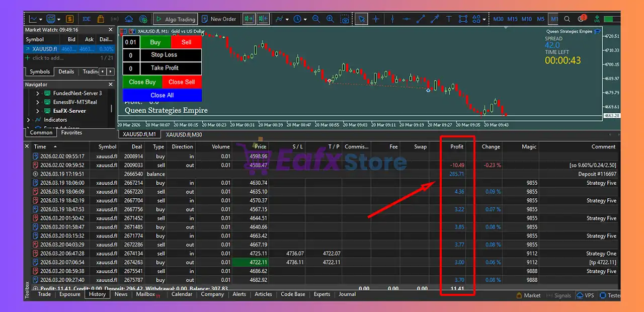Click the screenshot camera icon
The width and height of the screenshot is (644, 312).
coord(345,19)
